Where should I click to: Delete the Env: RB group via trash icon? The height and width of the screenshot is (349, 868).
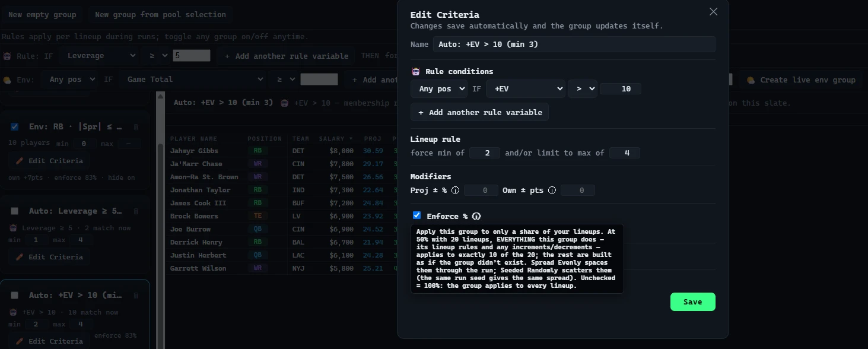pyautogui.click(x=136, y=127)
